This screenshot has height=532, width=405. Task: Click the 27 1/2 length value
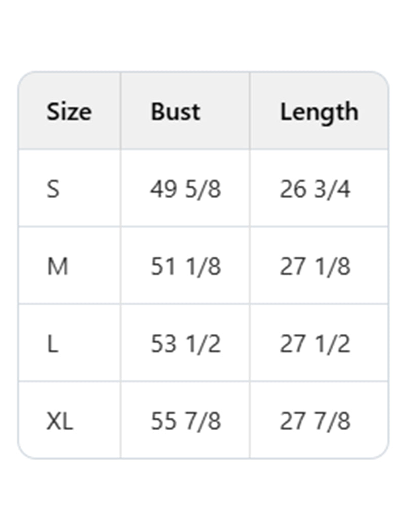click(x=315, y=344)
